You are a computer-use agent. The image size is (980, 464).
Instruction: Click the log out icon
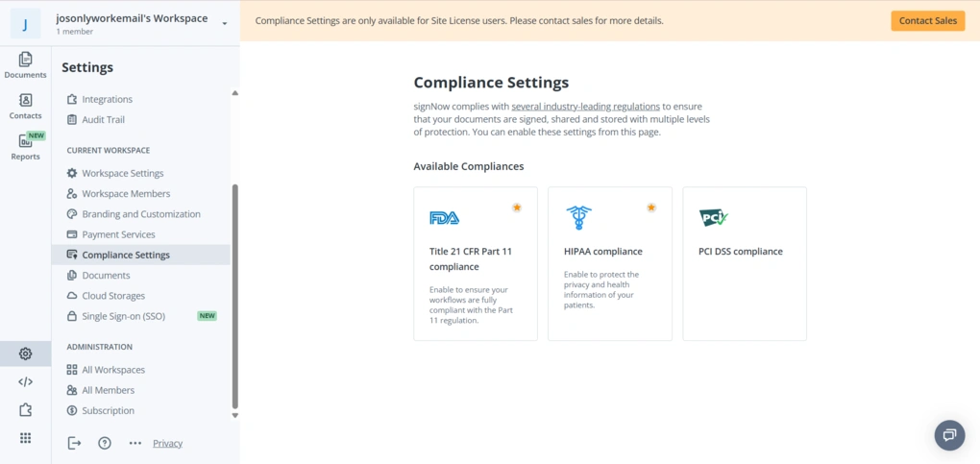click(x=74, y=444)
